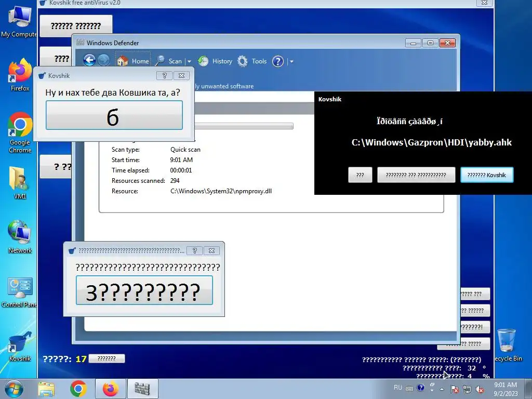Click the "???????" button next to 17
The height and width of the screenshot is (399, 532).
coord(107,358)
